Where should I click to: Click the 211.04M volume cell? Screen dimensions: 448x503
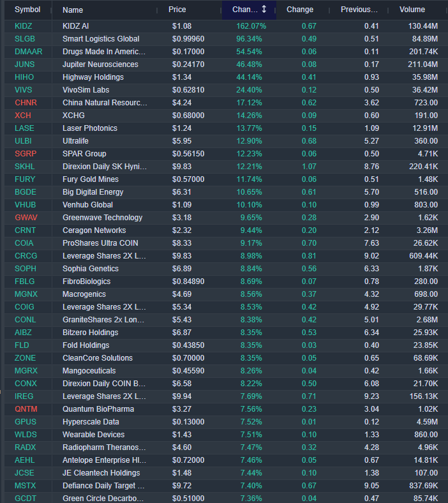click(423, 64)
